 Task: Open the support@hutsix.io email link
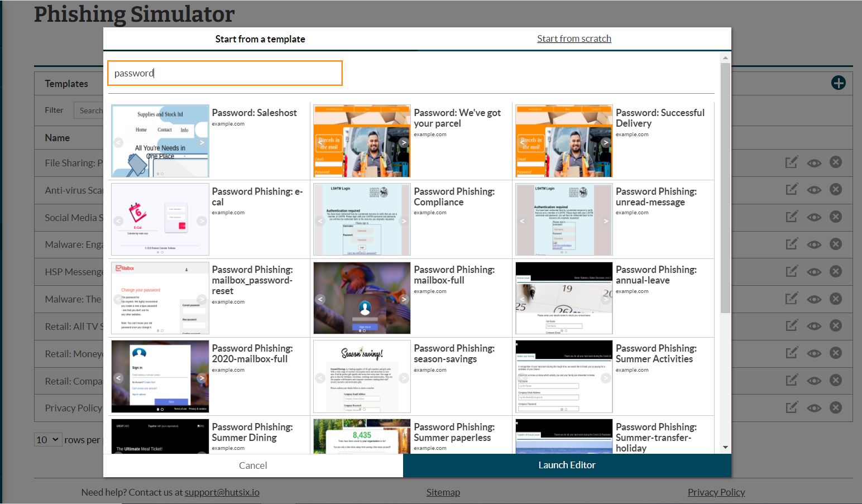click(222, 492)
